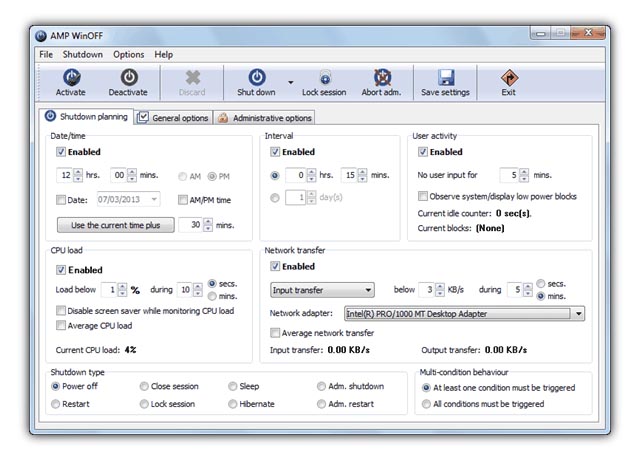Image resolution: width=640 pixels, height=460 pixels.
Task: Open the Options menu
Action: coord(129,54)
